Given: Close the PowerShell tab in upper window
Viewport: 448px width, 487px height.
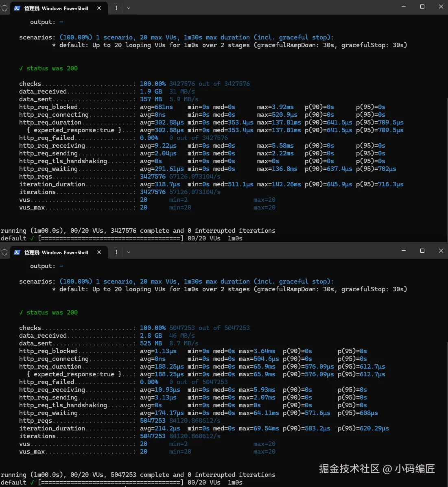Looking at the screenshot, I should point(99,8).
